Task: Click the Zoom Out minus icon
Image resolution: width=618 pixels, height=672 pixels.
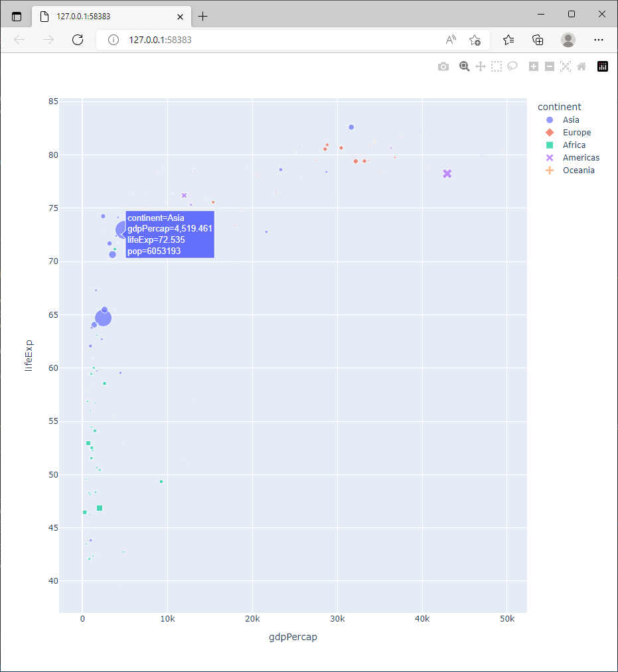Action: [x=550, y=66]
